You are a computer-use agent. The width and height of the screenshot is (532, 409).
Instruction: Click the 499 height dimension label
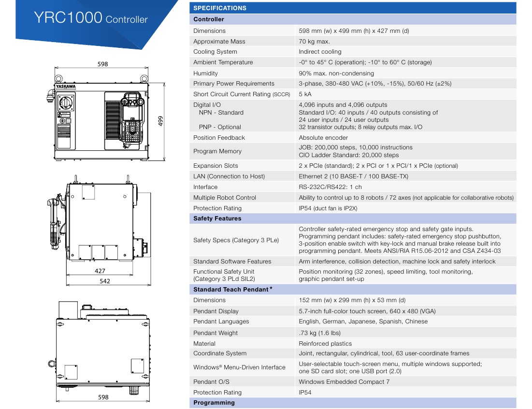coord(160,121)
